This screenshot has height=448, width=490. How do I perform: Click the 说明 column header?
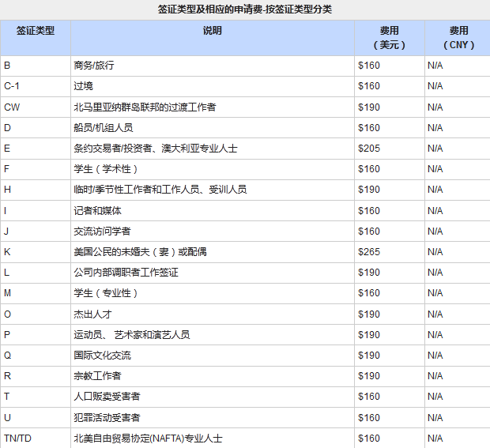212,31
